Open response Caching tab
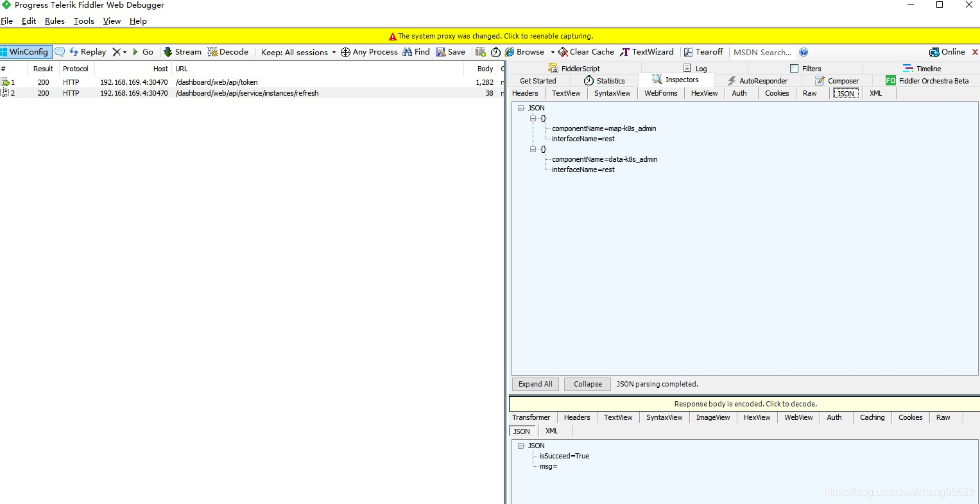980x504 pixels. coord(872,417)
